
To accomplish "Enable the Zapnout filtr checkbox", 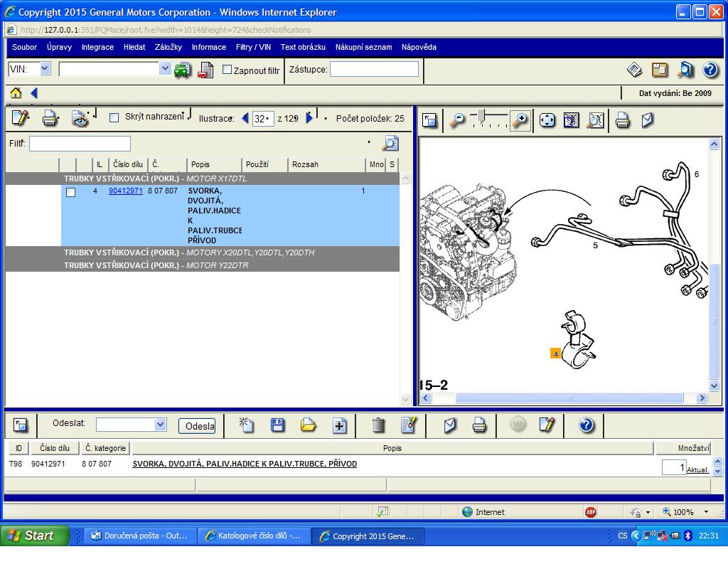I will pos(227,70).
